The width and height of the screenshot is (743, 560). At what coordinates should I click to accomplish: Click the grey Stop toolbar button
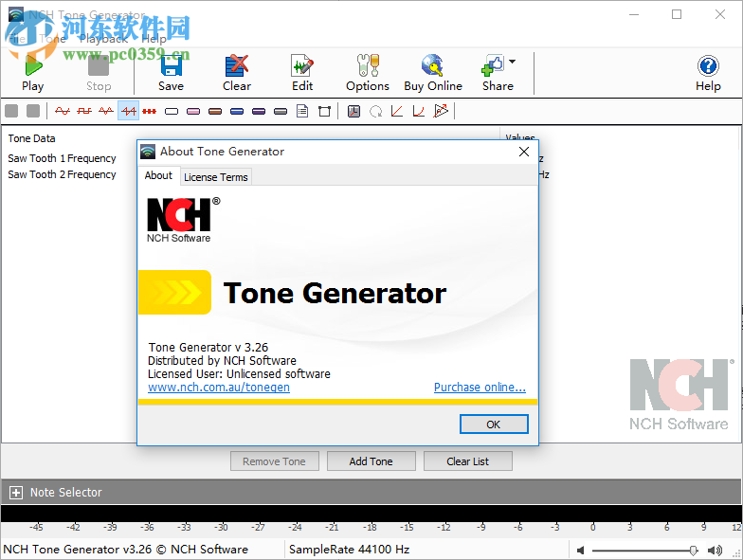tap(99, 72)
